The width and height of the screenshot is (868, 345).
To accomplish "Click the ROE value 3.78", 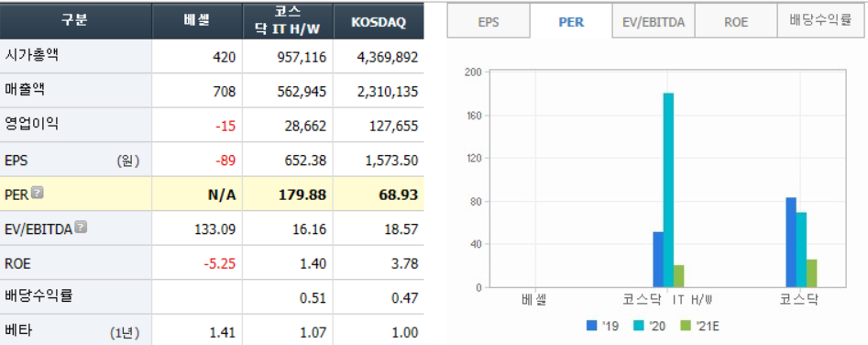I will click(405, 263).
